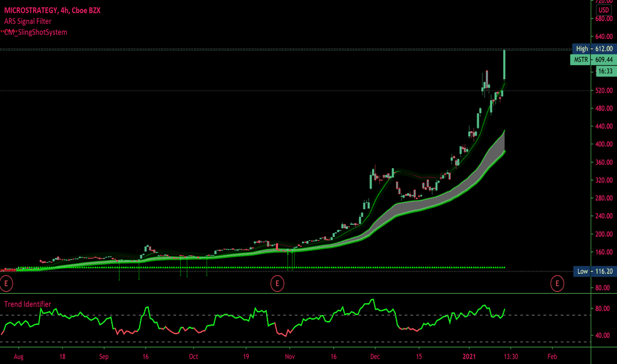Select the Trend Identifier indicator label

(x=28, y=304)
